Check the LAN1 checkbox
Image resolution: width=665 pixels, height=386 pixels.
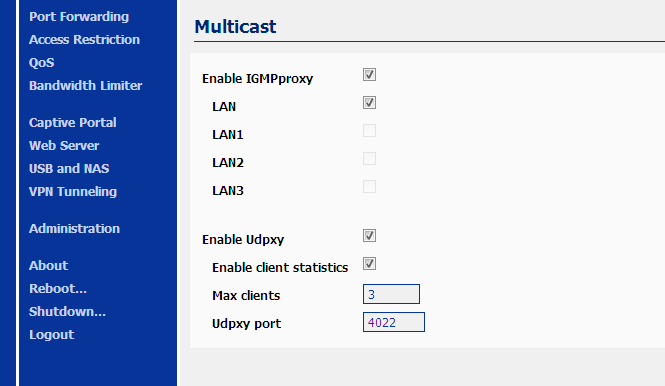click(369, 131)
